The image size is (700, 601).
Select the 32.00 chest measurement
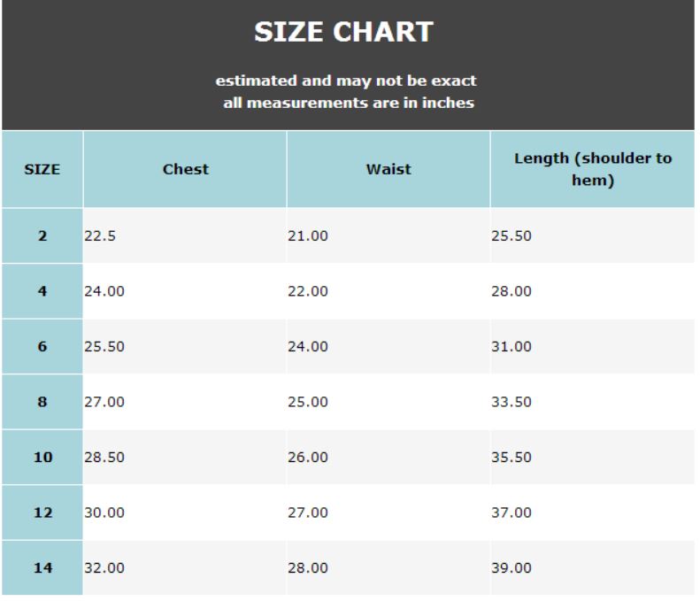(104, 568)
